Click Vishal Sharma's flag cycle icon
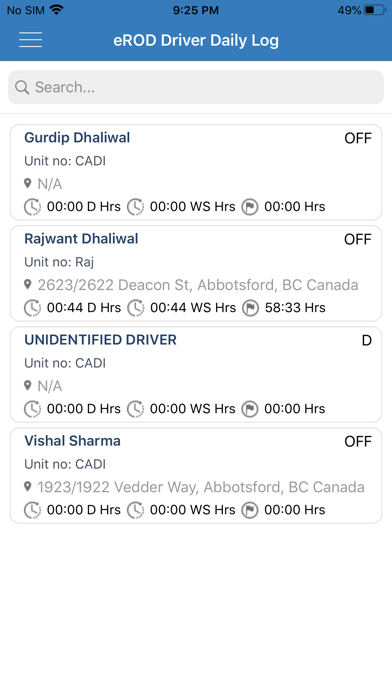The width and height of the screenshot is (392, 696). (x=250, y=510)
